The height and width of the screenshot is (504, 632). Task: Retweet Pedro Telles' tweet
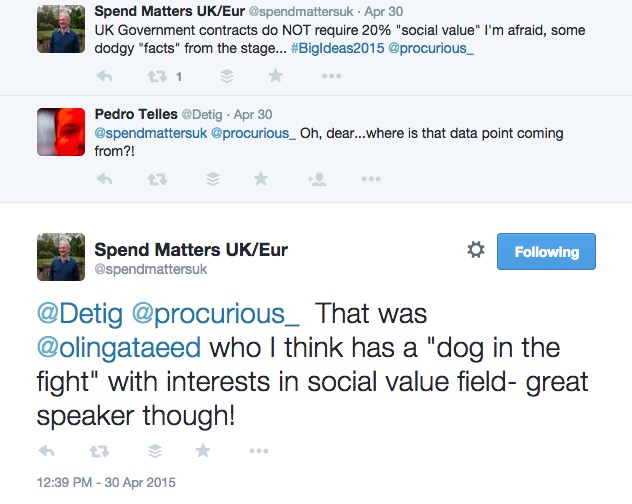coord(157,179)
